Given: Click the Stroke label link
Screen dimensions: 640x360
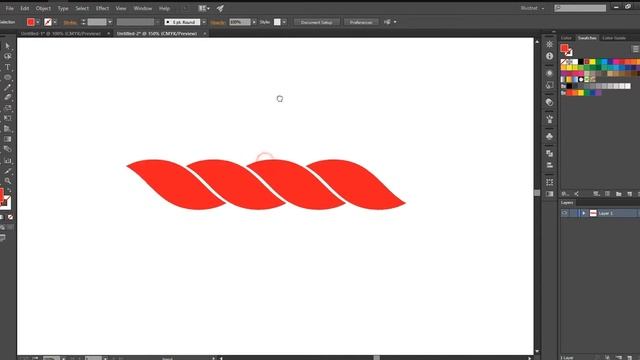Looking at the screenshot, I should [x=70, y=22].
